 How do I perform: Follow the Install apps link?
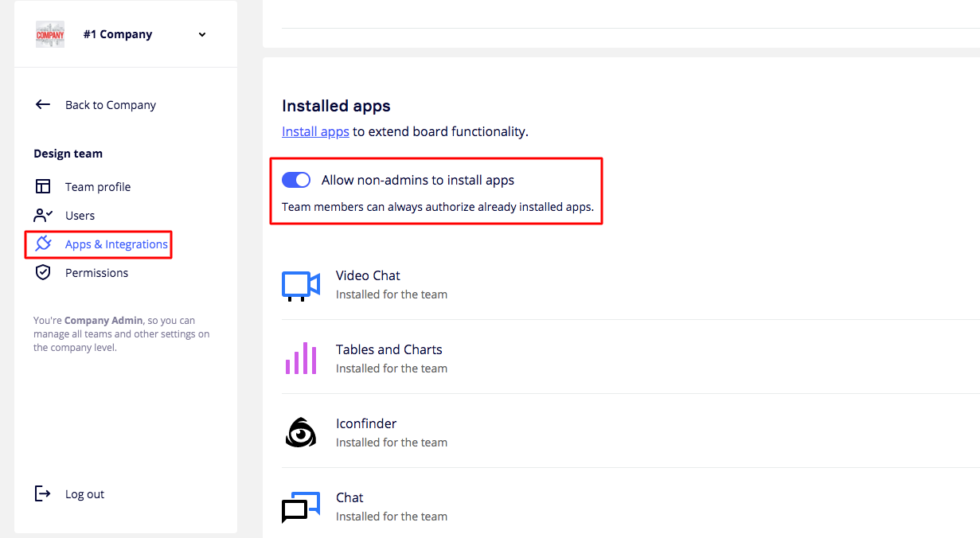[315, 131]
